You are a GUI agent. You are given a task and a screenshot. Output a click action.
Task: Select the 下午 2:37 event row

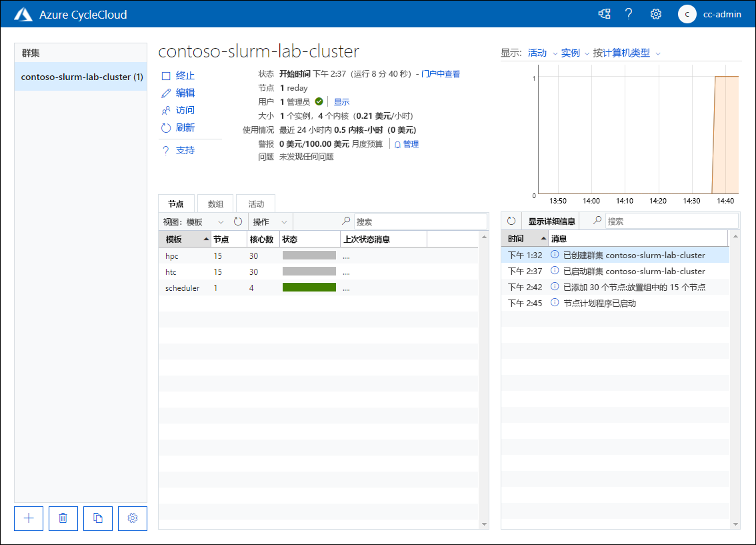pyautogui.click(x=615, y=271)
